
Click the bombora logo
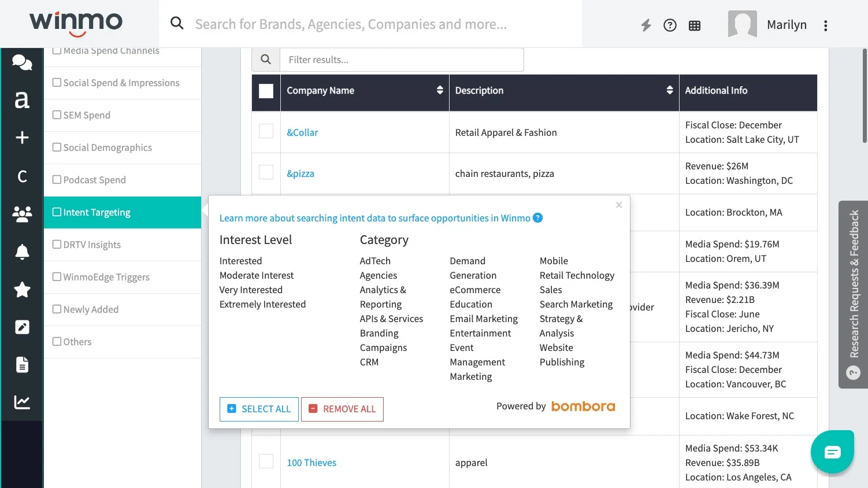583,406
